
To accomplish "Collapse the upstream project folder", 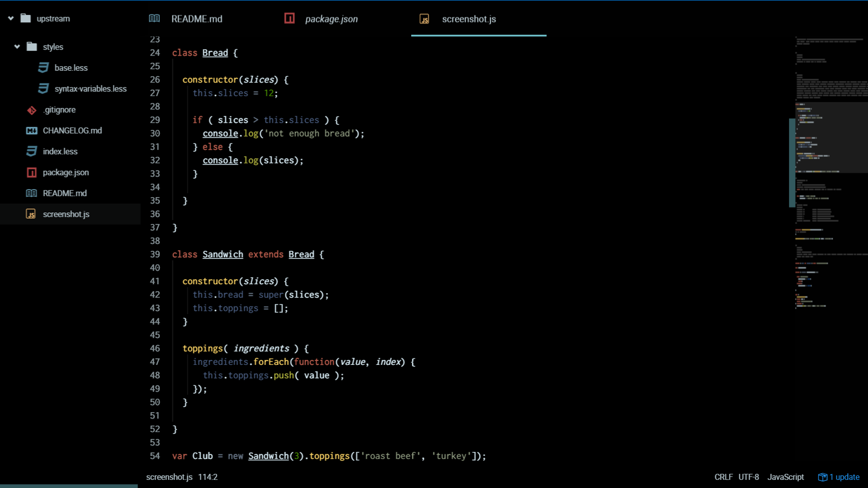I will pyautogui.click(x=11, y=18).
